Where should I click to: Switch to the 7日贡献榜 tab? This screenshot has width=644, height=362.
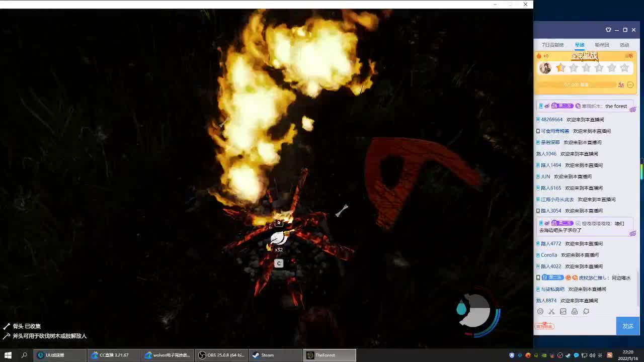click(552, 45)
